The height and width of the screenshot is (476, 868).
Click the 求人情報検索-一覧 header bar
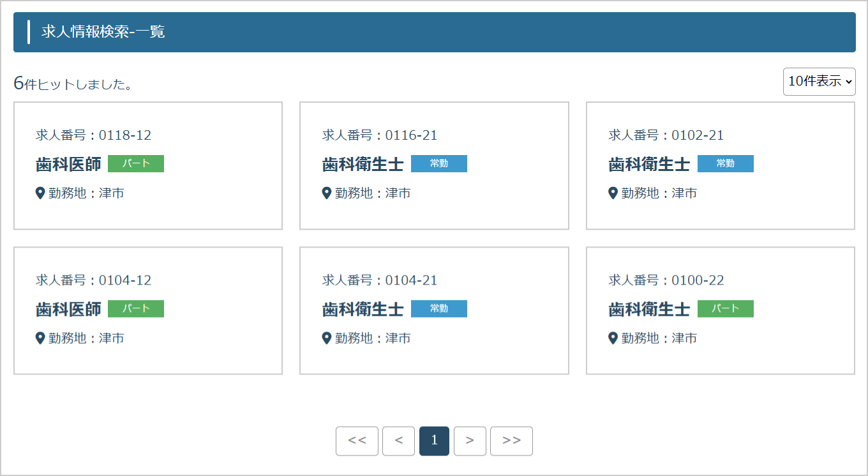click(434, 32)
